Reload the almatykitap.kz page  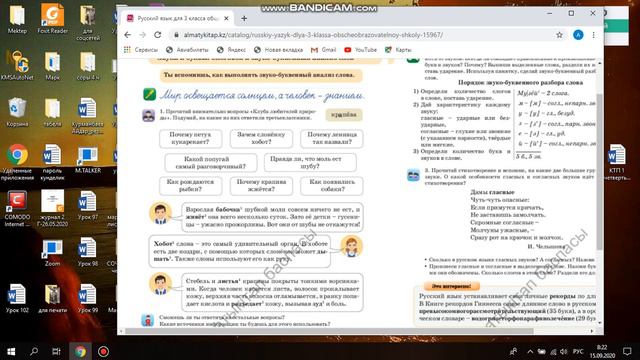click(x=158, y=35)
